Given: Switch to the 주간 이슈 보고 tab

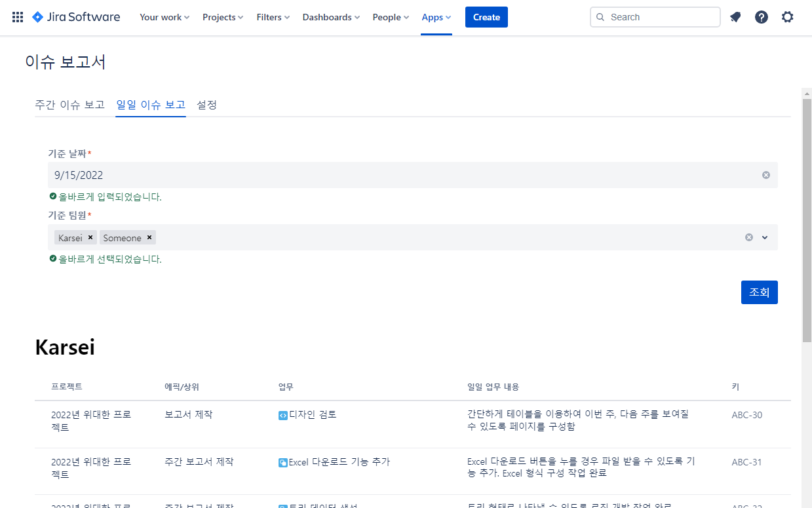Looking at the screenshot, I should coord(69,105).
